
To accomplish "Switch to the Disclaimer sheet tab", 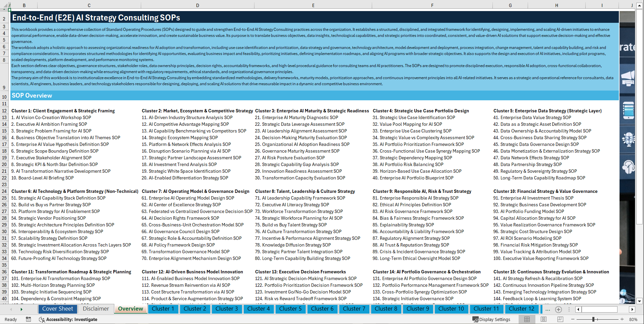I will pyautogui.click(x=95, y=309).
